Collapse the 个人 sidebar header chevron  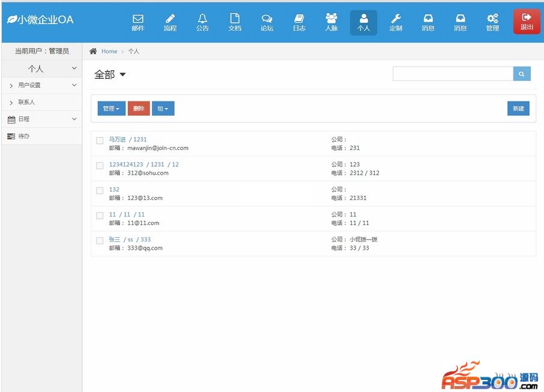74,68
